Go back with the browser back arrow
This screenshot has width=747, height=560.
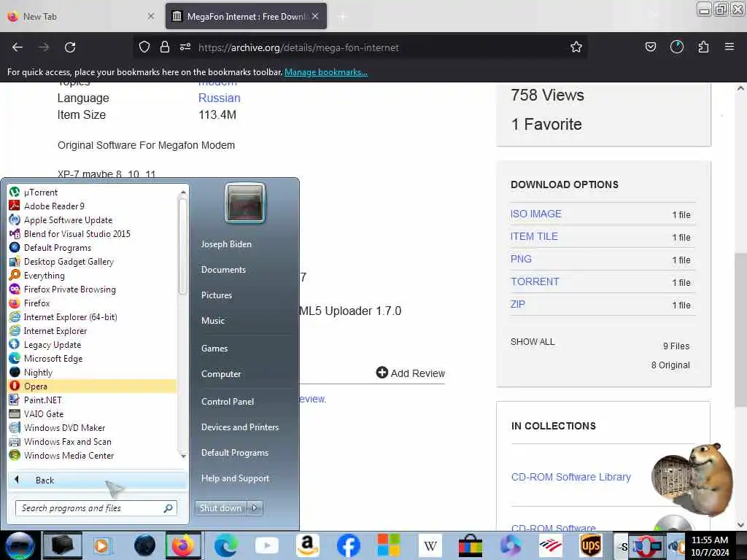[x=18, y=47]
